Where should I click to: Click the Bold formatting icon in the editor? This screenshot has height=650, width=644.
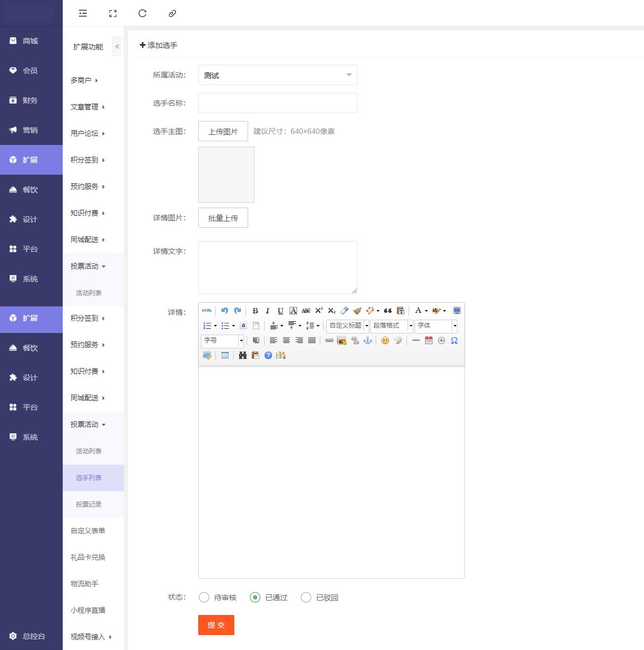click(x=255, y=311)
